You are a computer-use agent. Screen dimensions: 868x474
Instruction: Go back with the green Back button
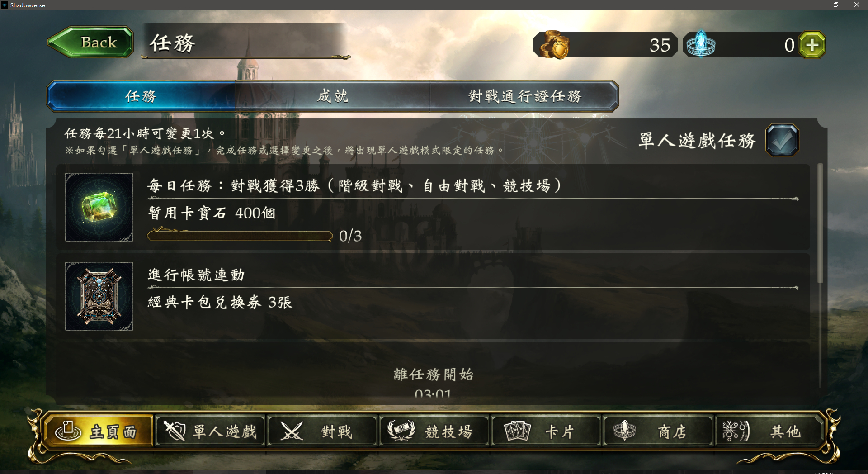(90, 42)
